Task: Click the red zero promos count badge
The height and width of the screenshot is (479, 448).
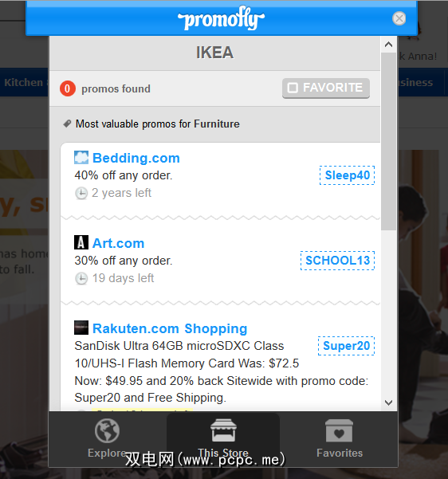Action: click(68, 88)
